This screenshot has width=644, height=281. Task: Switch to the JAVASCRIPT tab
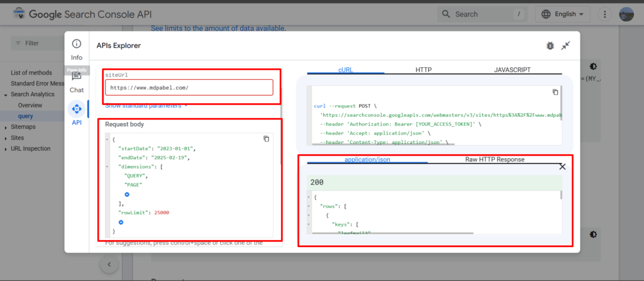[512, 70]
